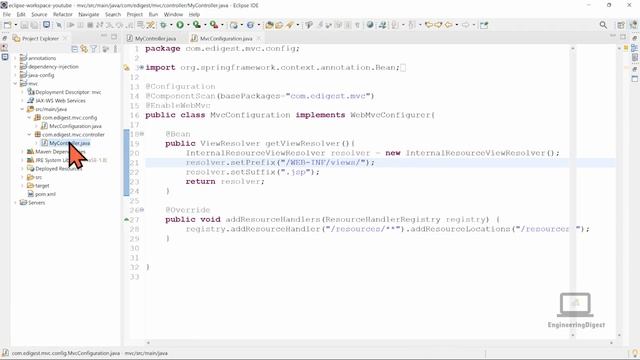This screenshot has height=360, width=640.
Task: Click Project Explorer view menu icon
Action: [x=116, y=49]
